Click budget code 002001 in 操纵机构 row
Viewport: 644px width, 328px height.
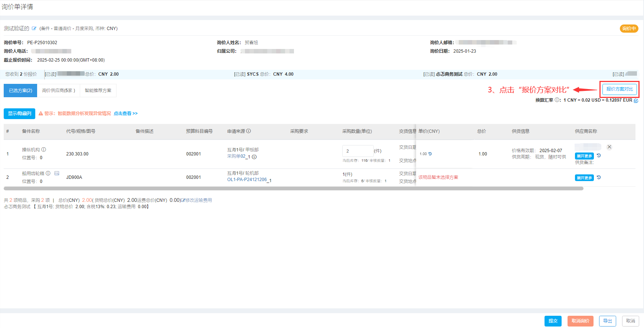[x=193, y=154]
